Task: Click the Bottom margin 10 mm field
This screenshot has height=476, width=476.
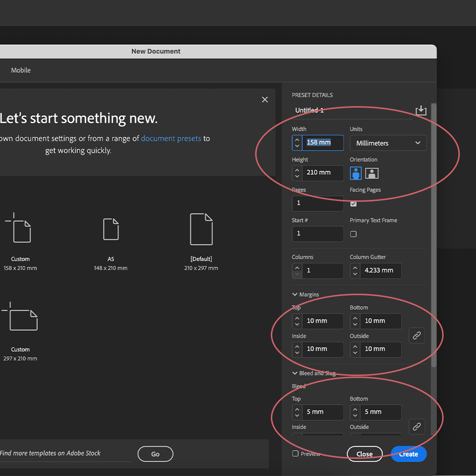Action: [381, 321]
